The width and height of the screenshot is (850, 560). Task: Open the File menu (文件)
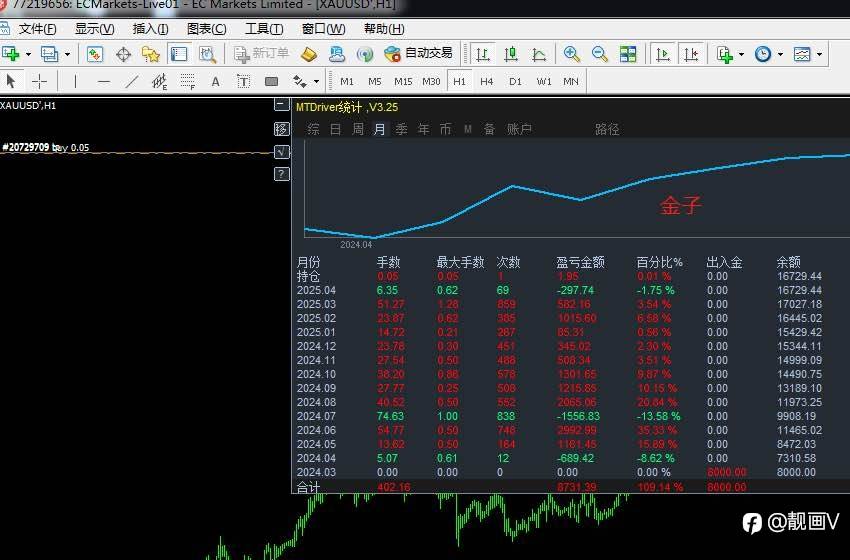point(37,29)
